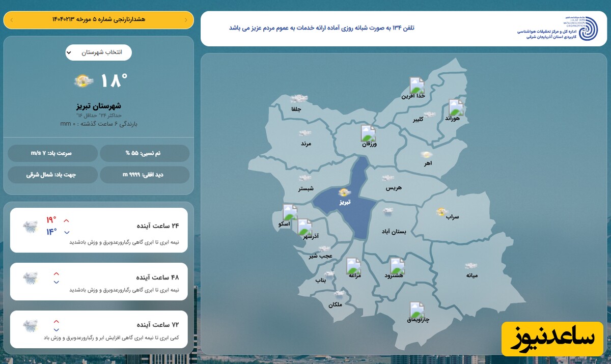611x364 pixels.
Task: Click the image icon above Maragheh
Action: tap(354, 266)
